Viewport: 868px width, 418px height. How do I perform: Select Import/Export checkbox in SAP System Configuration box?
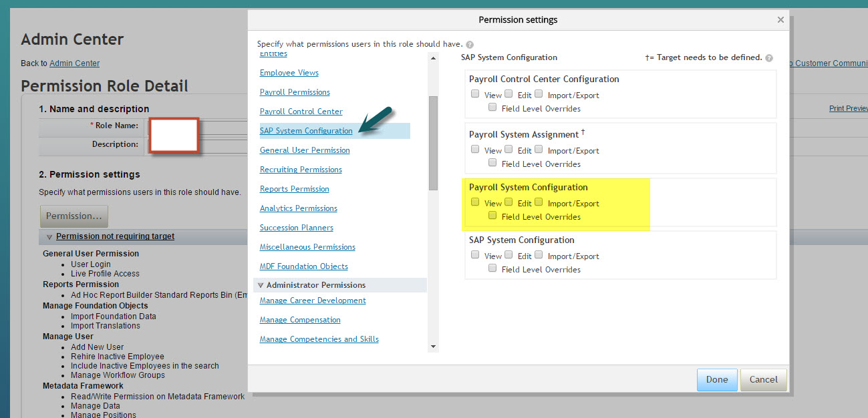pyautogui.click(x=539, y=254)
